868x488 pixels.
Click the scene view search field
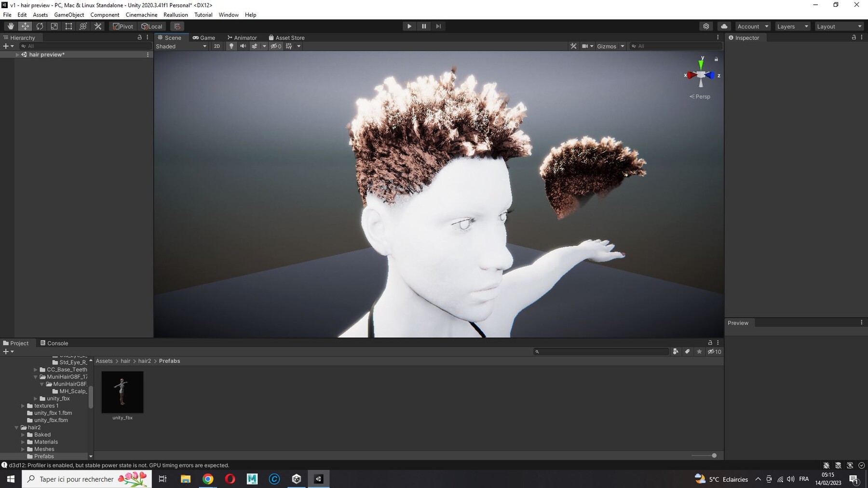point(676,46)
